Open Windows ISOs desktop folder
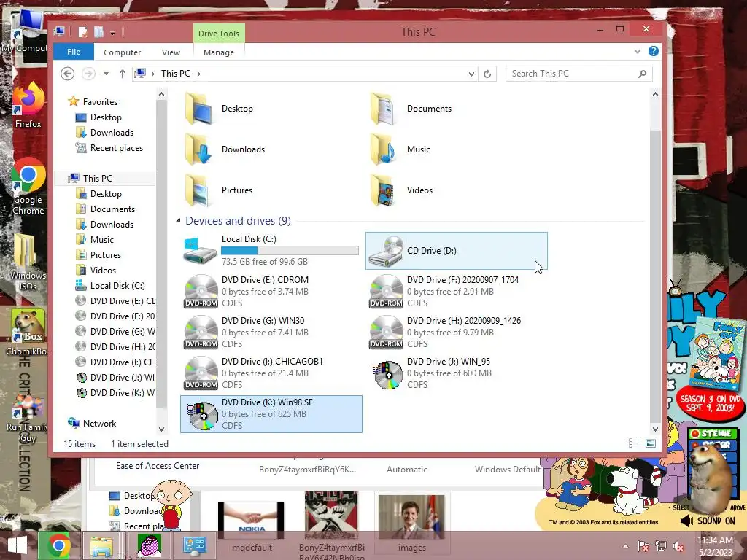The height and width of the screenshot is (560, 747). (x=28, y=262)
